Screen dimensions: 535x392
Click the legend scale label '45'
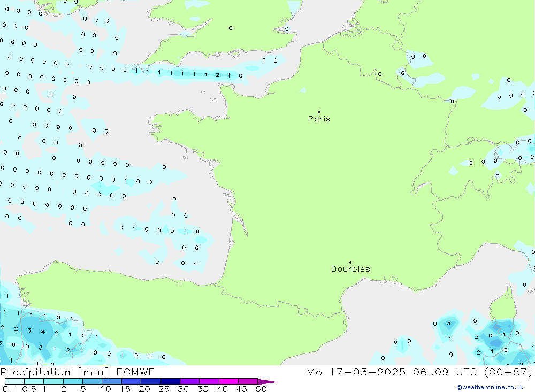click(242, 389)
